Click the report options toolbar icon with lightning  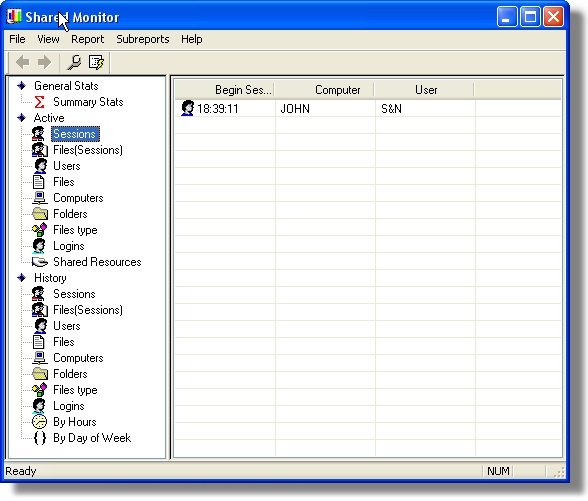[96, 62]
